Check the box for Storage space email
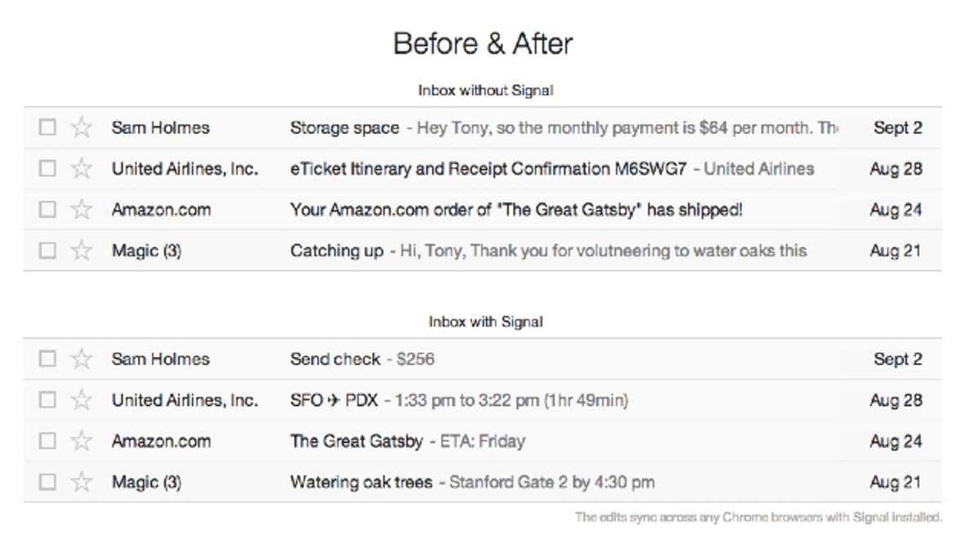 click(x=47, y=127)
